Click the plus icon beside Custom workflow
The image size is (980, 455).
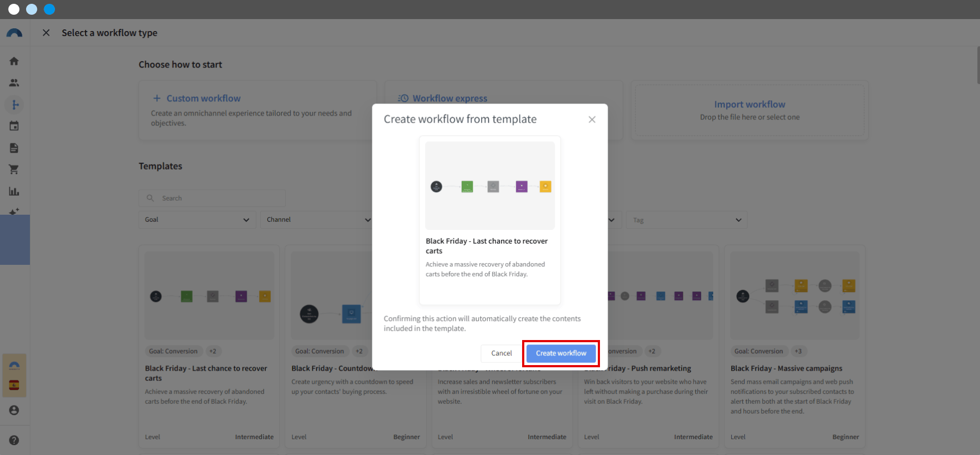157,98
